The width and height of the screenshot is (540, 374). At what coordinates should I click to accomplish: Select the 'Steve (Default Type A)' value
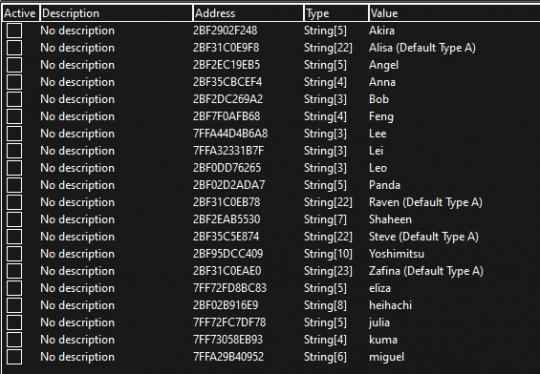pyautogui.click(x=424, y=237)
